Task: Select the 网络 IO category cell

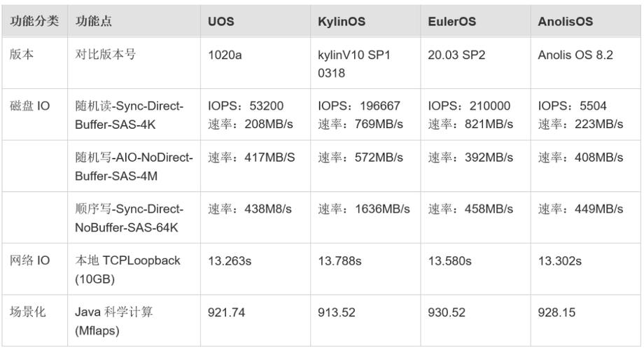Action: click(35, 269)
